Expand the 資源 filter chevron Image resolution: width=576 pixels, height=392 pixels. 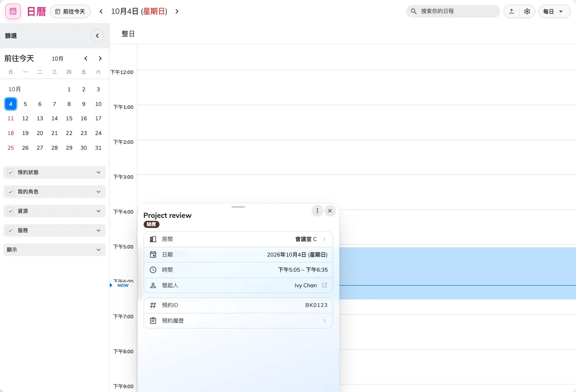pyautogui.click(x=99, y=211)
